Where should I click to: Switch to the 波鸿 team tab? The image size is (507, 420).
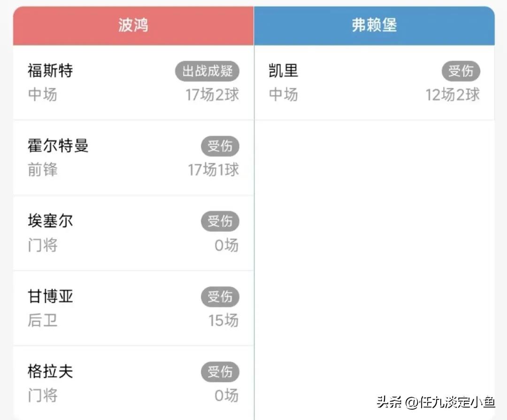[x=133, y=25]
